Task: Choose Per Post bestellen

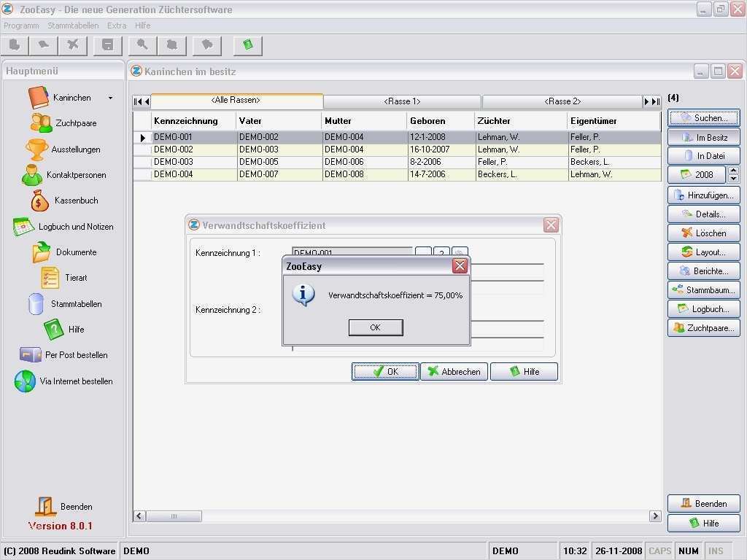Action: (64, 355)
